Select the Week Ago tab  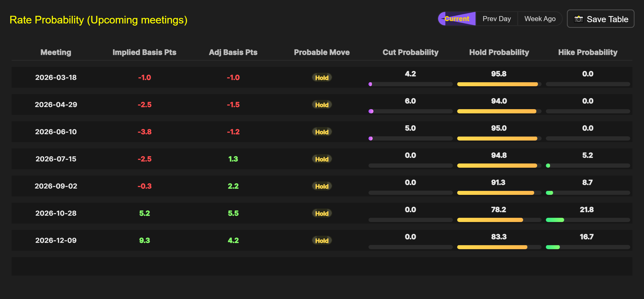[540, 19]
